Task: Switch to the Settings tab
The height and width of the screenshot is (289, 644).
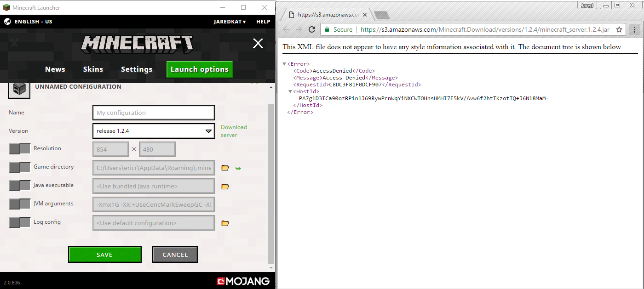Action: tap(137, 69)
